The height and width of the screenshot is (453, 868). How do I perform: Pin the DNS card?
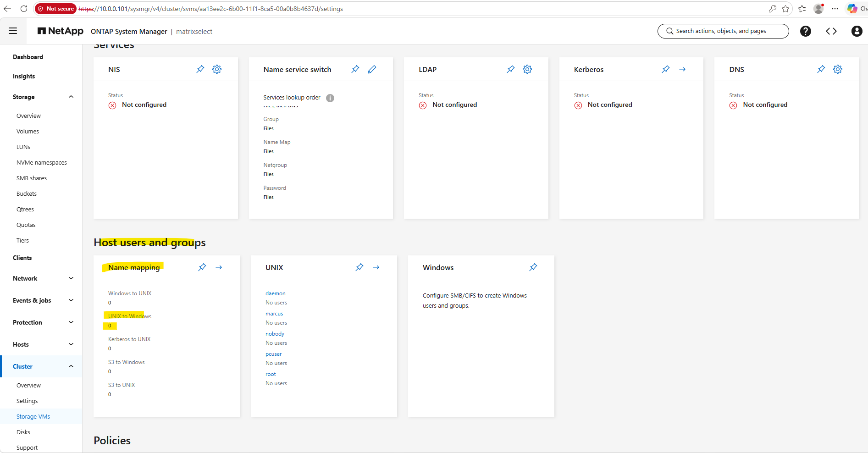tap(821, 69)
